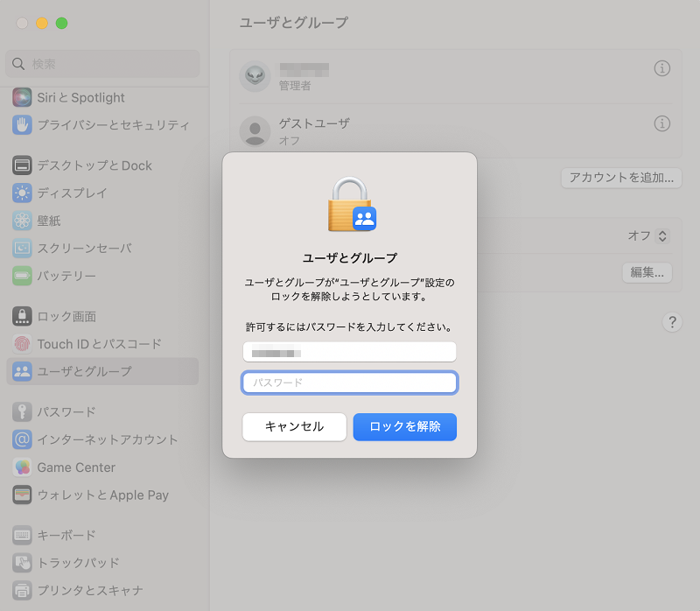
Task: Click the ゲストユーザ silhouette avatar
Action: [255, 132]
